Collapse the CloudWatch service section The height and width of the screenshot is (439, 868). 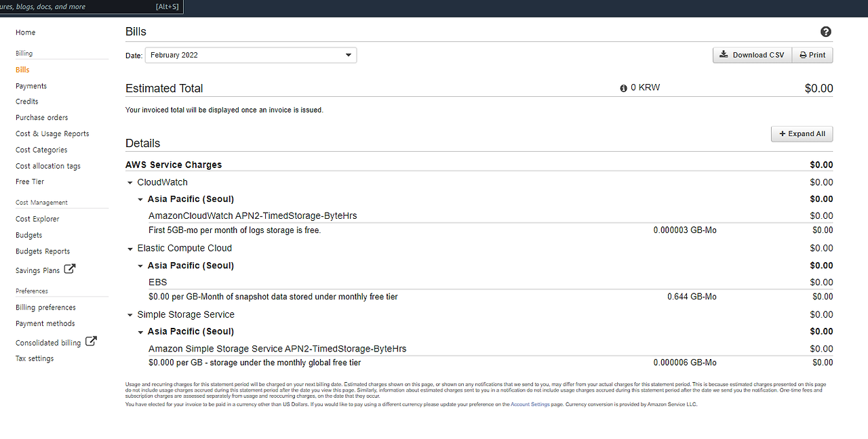[x=130, y=183]
